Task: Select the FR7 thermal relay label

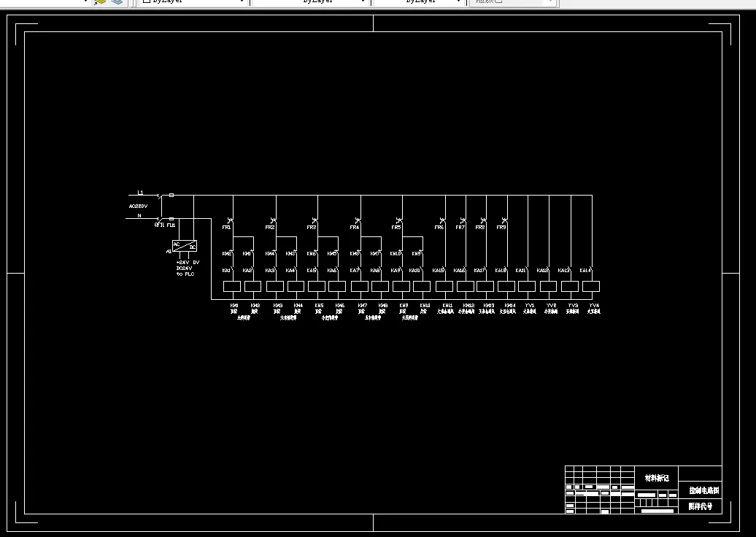Action: click(x=460, y=228)
